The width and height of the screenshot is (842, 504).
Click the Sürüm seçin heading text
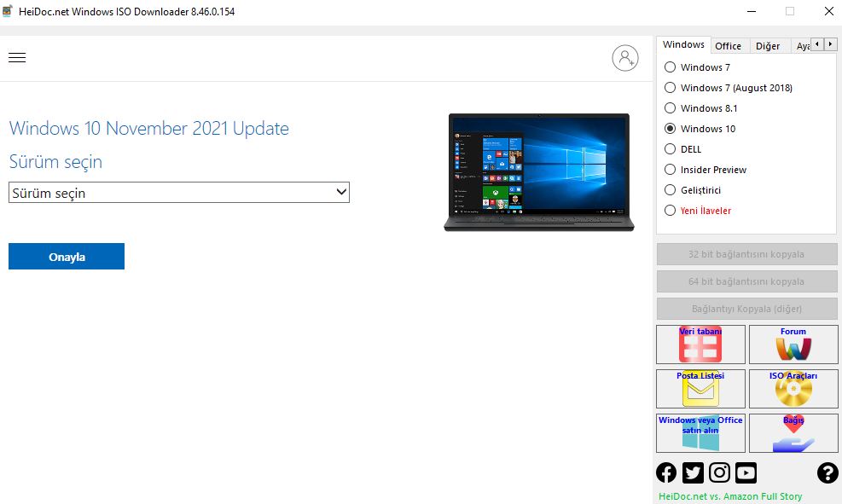click(x=55, y=161)
